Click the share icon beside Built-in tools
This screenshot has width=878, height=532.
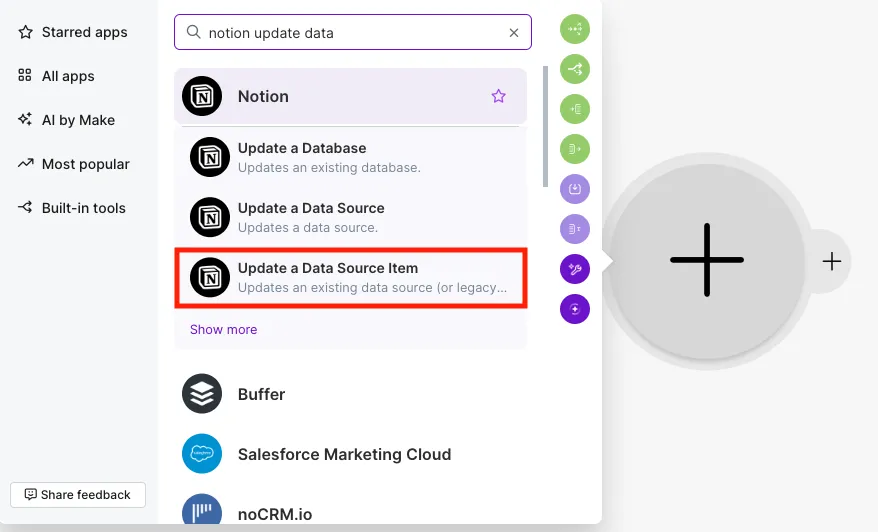[25, 207]
